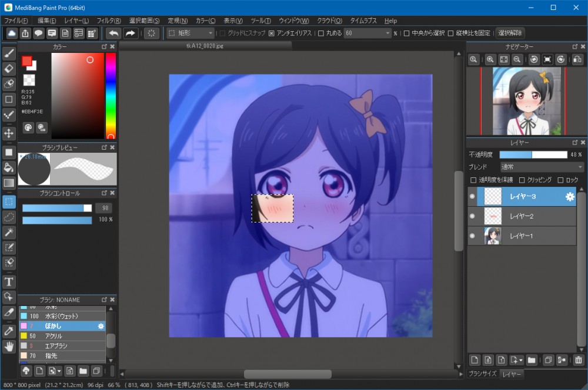Select the レイヤー1 layer
Viewport: 588px width, 390px height.
pyautogui.click(x=522, y=236)
